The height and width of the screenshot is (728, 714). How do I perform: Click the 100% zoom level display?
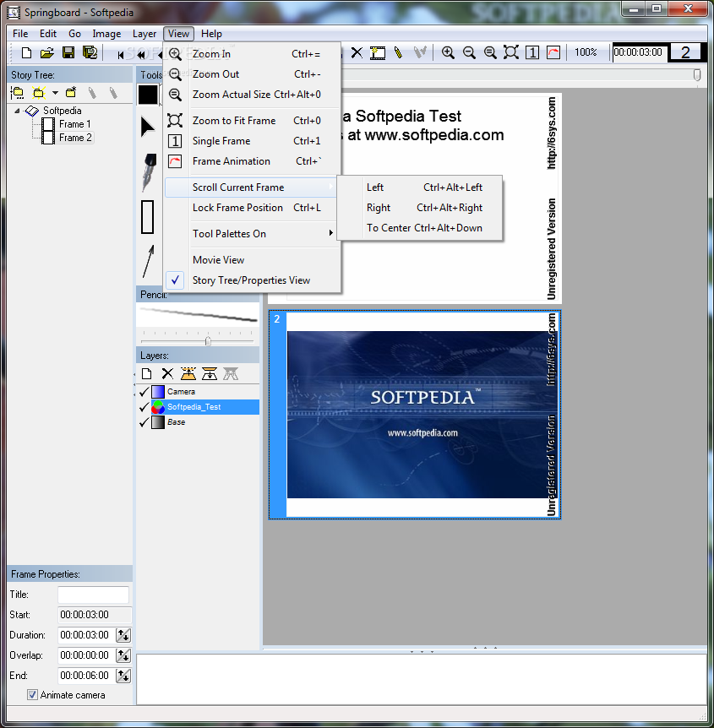(586, 52)
